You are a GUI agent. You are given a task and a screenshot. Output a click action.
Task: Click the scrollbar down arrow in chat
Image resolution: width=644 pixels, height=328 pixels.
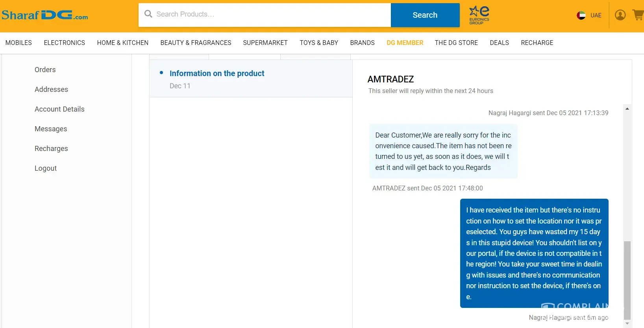627,324
